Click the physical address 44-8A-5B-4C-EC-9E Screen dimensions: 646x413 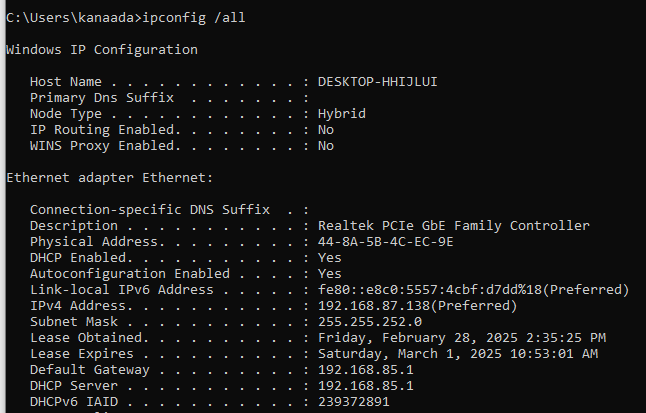(x=386, y=241)
